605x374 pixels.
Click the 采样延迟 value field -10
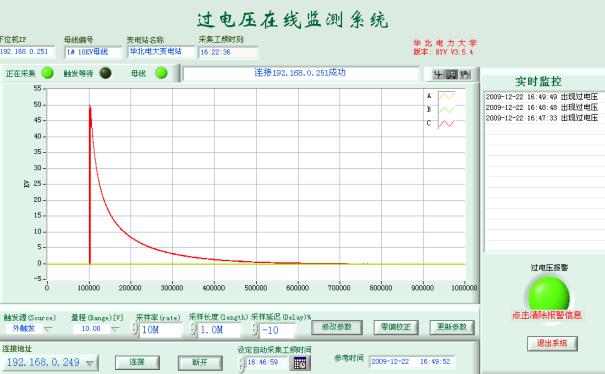pyautogui.click(x=277, y=330)
